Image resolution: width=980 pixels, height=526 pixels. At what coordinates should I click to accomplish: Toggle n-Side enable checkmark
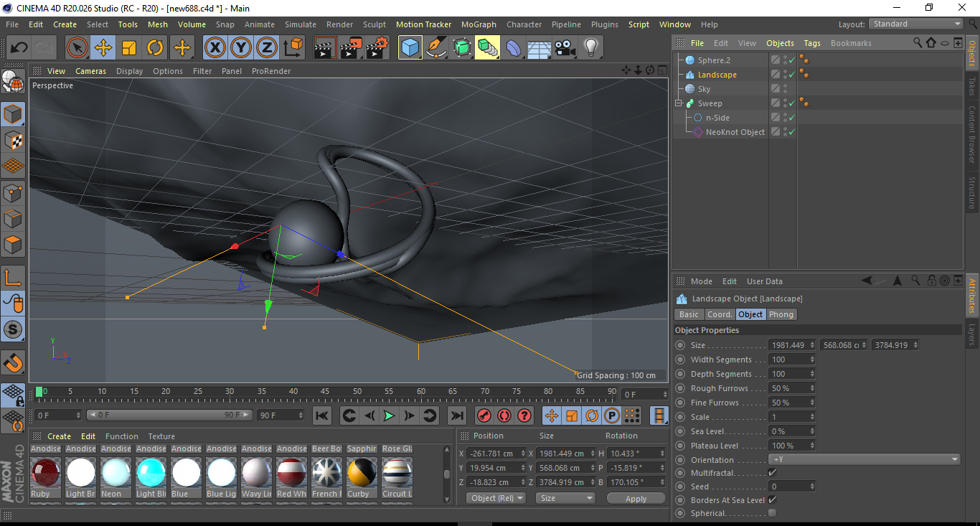pos(792,118)
